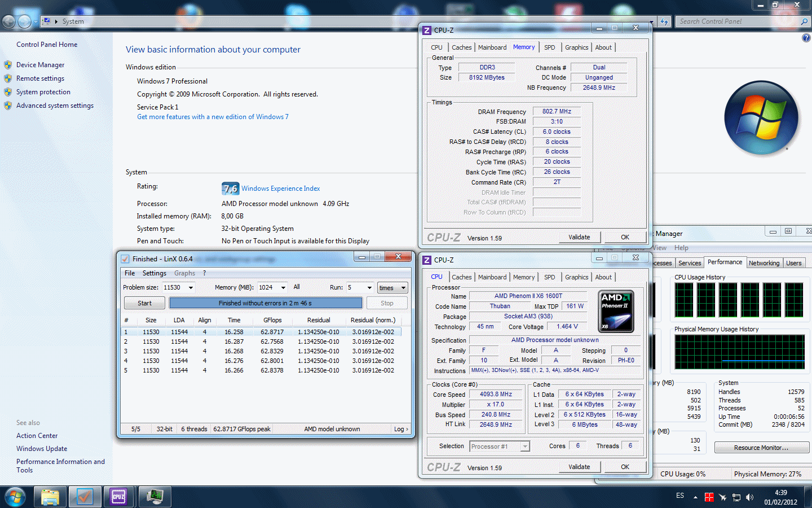Open the address bar history dropdown arrow

click(651, 21)
